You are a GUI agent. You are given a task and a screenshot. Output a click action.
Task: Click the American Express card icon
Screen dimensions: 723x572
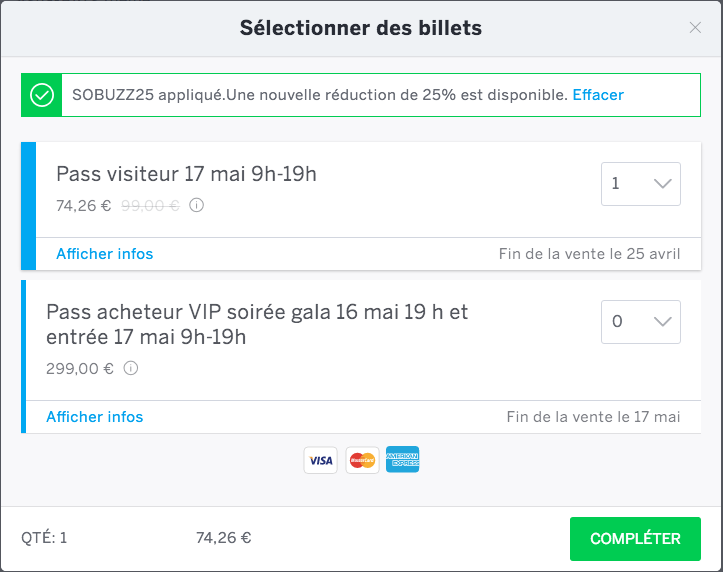[403, 459]
